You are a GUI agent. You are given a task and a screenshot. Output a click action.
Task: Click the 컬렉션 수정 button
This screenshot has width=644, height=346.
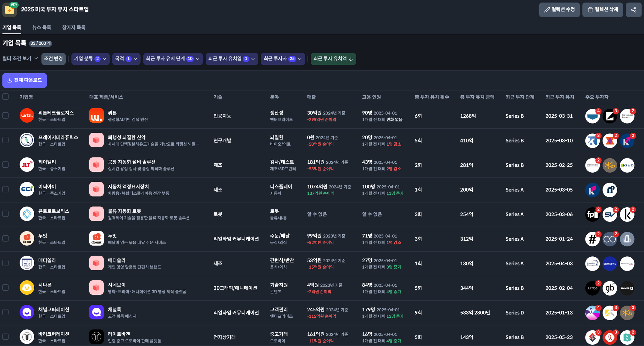[559, 10]
